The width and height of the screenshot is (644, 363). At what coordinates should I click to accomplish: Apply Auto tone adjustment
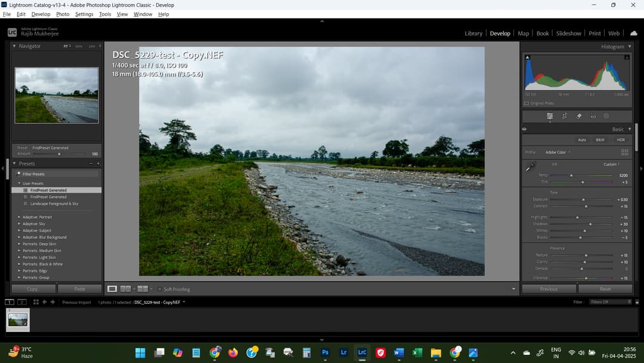(582, 140)
